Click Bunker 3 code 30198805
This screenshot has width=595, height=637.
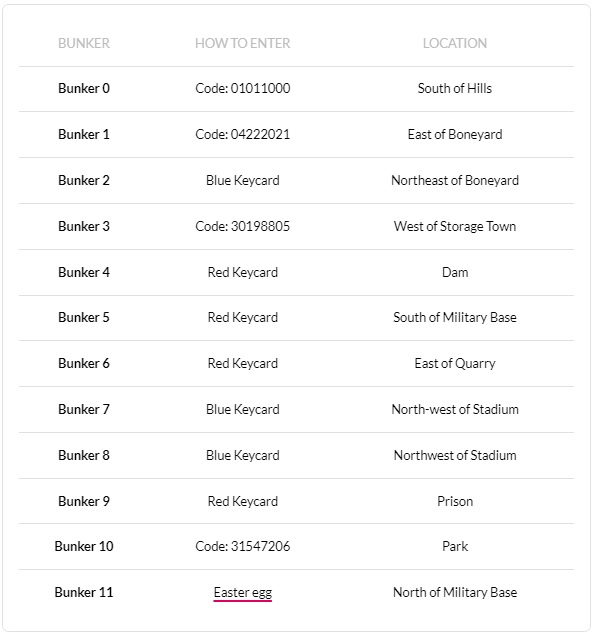pyautogui.click(x=242, y=226)
